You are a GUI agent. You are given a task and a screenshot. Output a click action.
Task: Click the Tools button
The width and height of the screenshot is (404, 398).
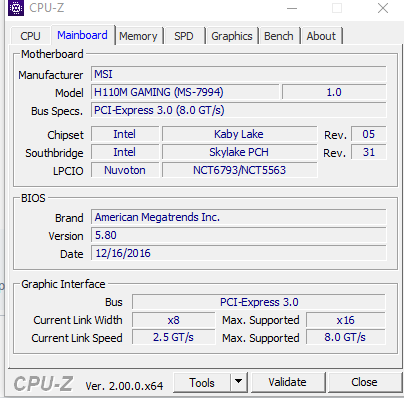click(202, 382)
